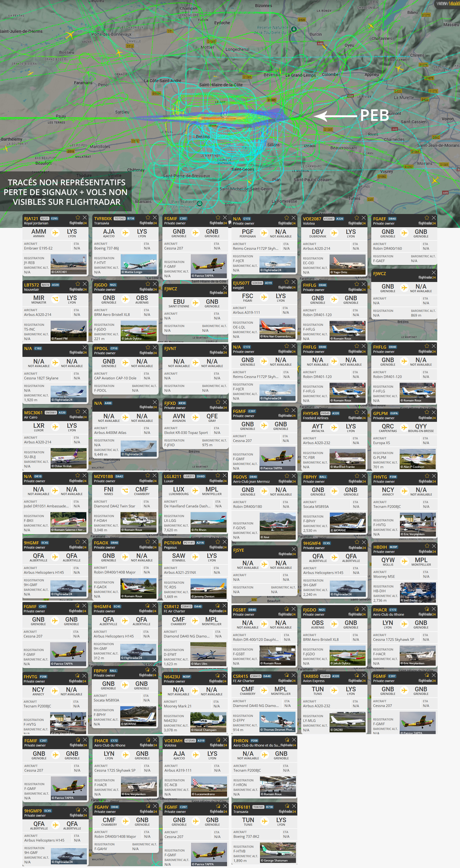This screenshot has height=868, width=460.
Task: Click the star icon on the TVF6181 Transavia card
Action: click(287, 806)
